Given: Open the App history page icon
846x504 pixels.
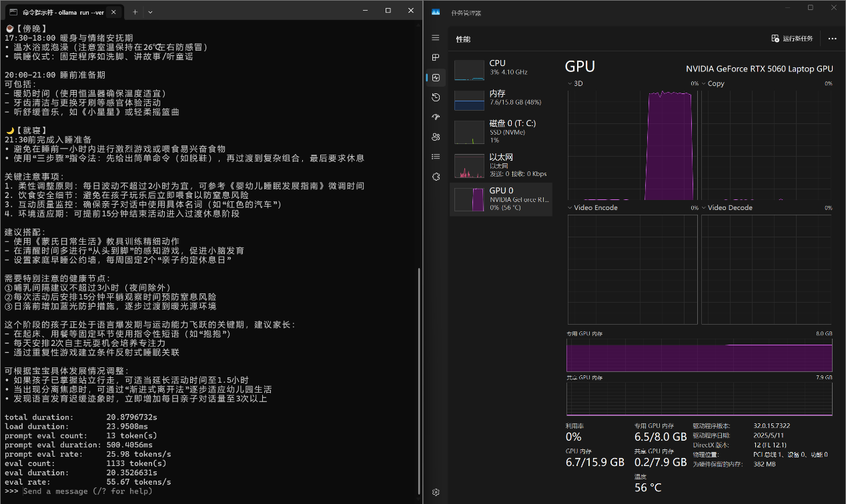Looking at the screenshot, I should [x=436, y=97].
